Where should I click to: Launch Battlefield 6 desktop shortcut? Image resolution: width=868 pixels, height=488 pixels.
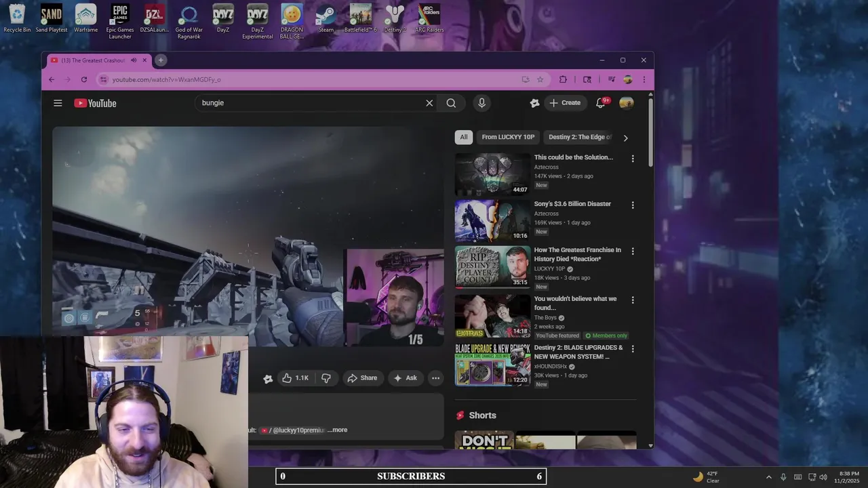pyautogui.click(x=360, y=19)
